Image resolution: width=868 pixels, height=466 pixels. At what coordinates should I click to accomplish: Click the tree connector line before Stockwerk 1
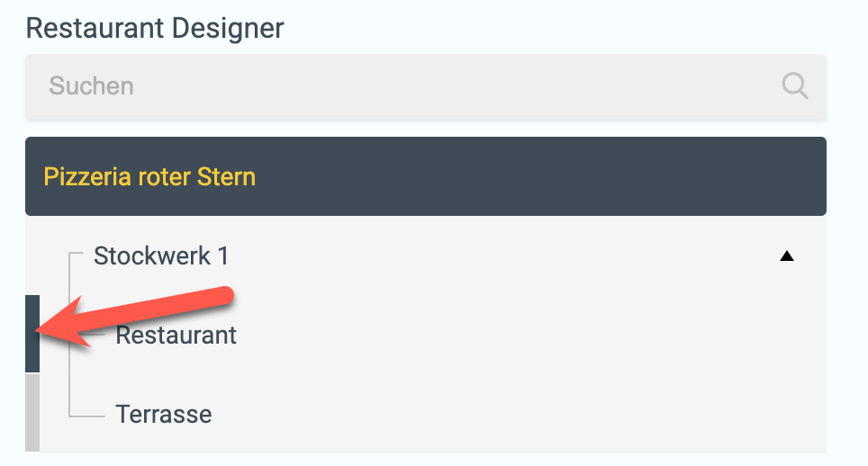click(76, 253)
